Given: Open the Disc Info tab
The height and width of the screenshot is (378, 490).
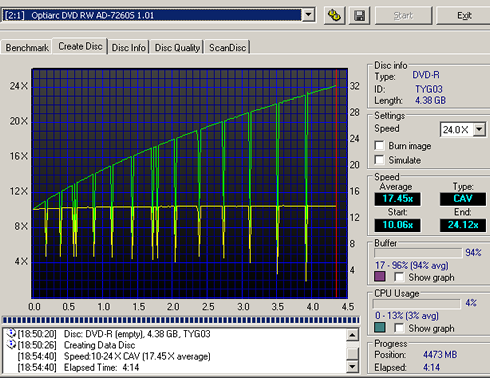Looking at the screenshot, I should coord(129,48).
